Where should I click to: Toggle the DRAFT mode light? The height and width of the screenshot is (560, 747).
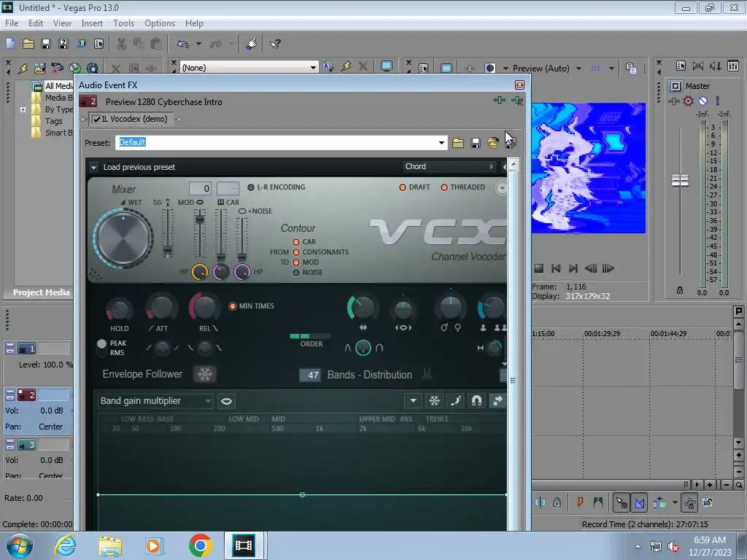403,187
